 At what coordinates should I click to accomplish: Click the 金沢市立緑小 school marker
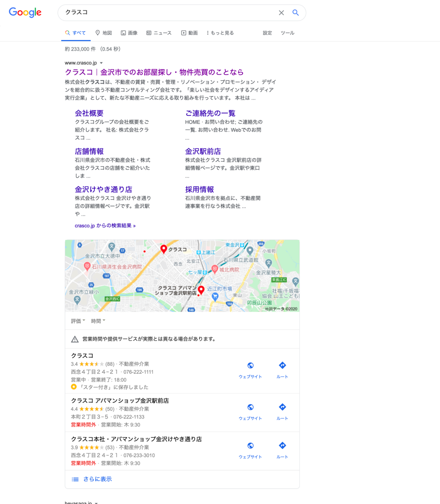(77, 300)
